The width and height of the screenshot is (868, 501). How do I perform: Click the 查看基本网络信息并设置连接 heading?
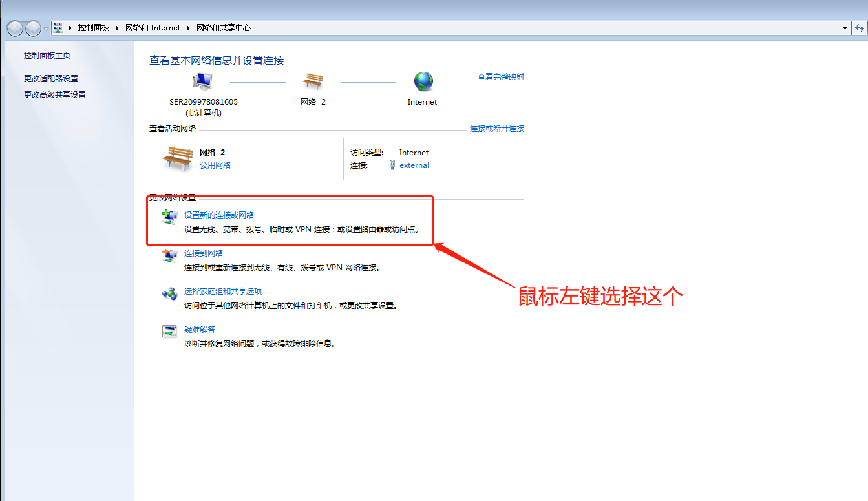(217, 61)
